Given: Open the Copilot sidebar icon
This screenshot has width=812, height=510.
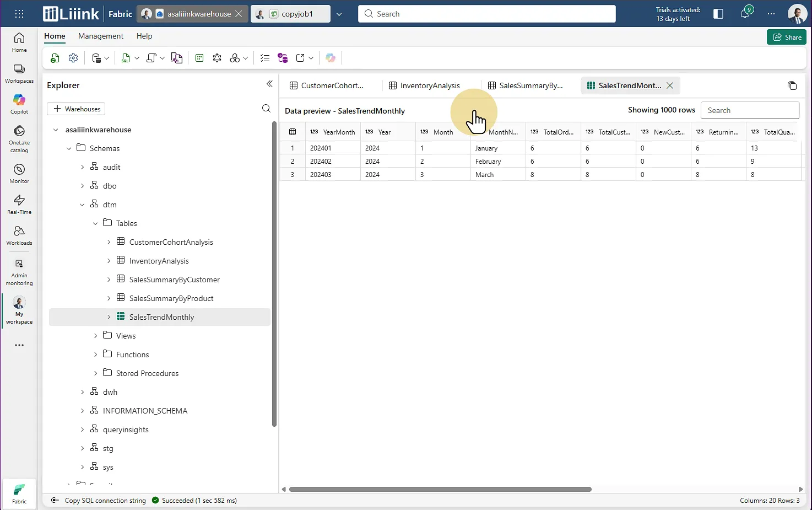Looking at the screenshot, I should tap(19, 103).
